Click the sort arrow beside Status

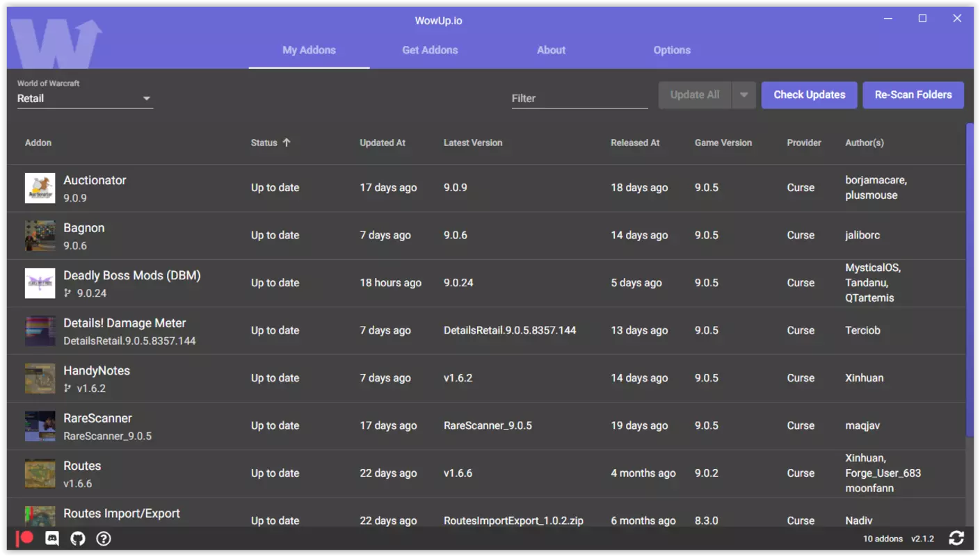click(x=287, y=142)
